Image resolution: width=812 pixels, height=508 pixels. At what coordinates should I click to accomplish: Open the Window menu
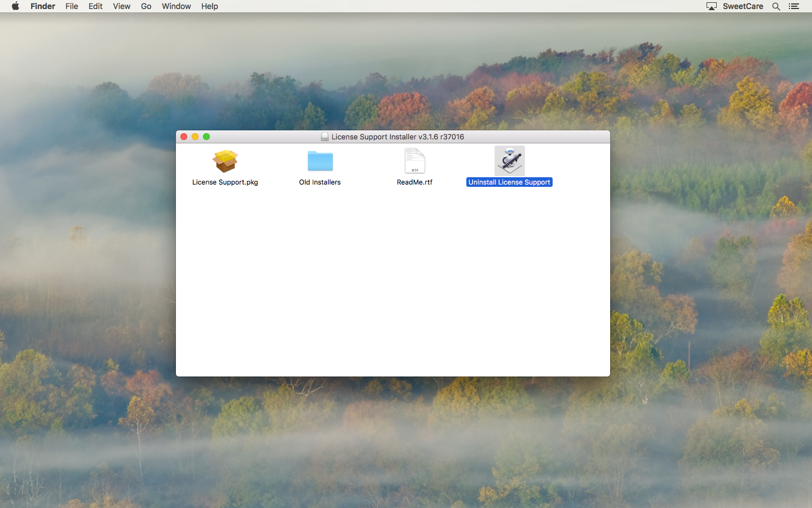tap(176, 6)
